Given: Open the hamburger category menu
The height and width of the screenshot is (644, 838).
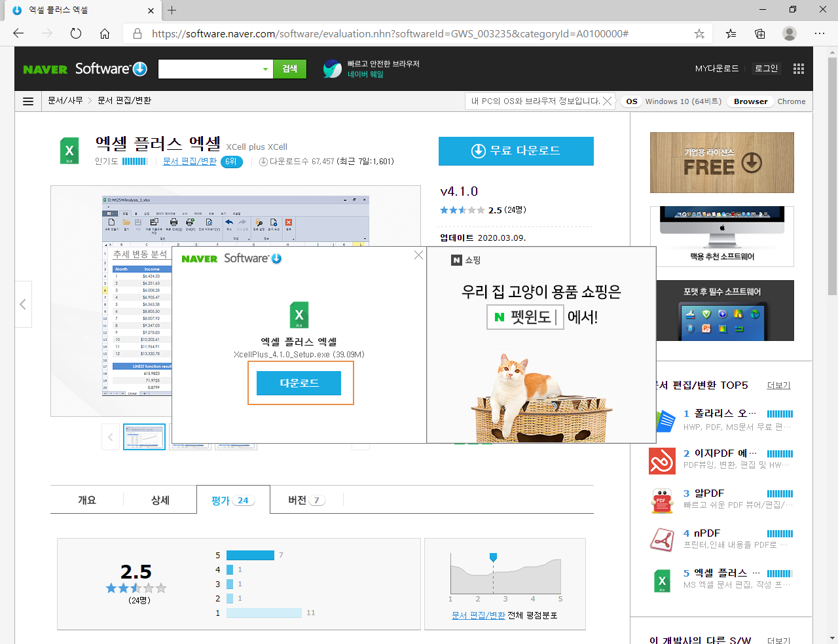Looking at the screenshot, I should [28, 101].
